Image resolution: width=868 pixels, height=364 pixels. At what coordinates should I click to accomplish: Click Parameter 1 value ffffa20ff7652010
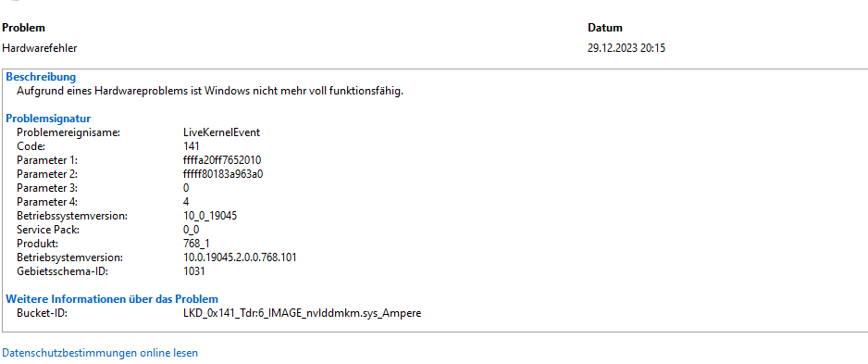[222, 160]
